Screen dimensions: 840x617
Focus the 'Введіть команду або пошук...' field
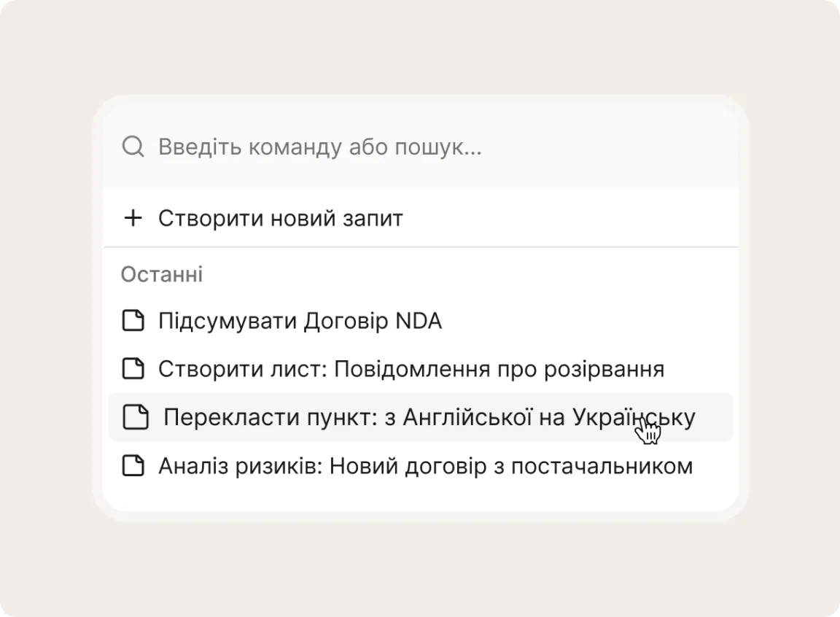[319, 147]
